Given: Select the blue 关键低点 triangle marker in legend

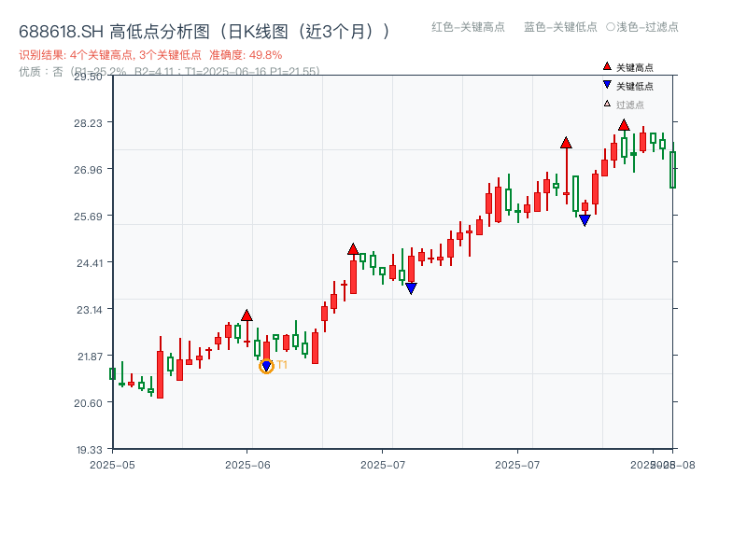Looking at the screenshot, I should click(x=607, y=83).
